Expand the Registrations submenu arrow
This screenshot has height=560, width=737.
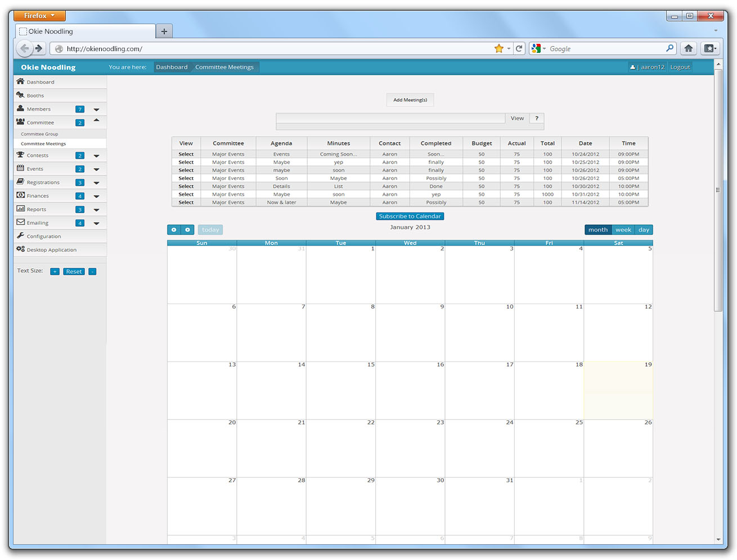(96, 183)
